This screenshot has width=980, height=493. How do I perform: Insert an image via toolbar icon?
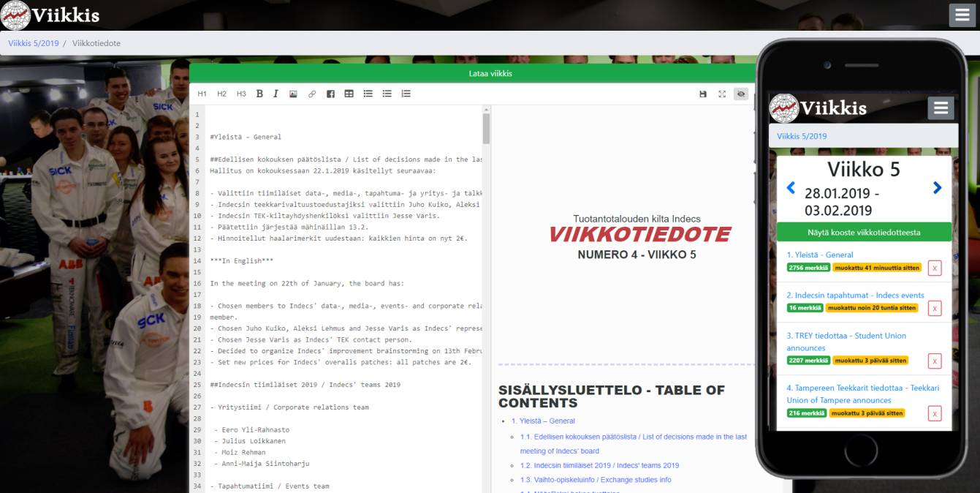tap(293, 94)
